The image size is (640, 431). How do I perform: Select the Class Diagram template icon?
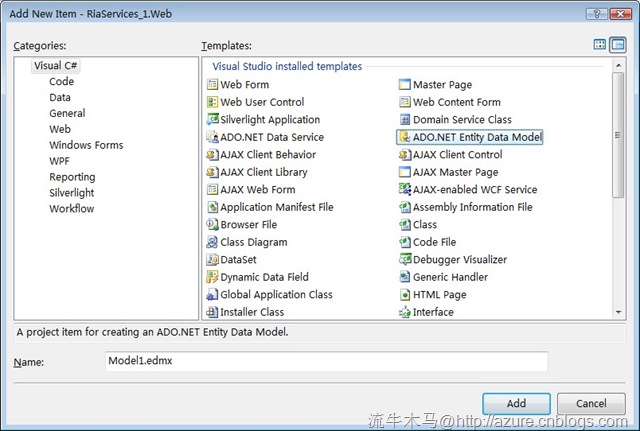click(212, 242)
